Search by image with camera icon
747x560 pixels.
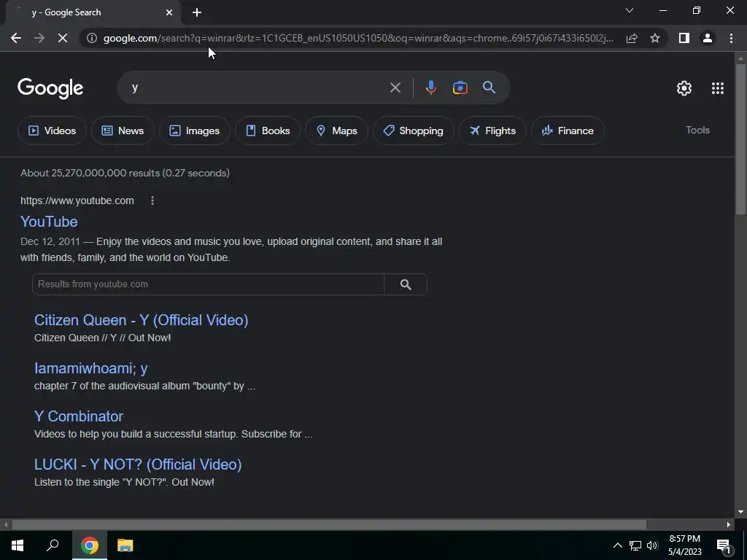point(460,87)
